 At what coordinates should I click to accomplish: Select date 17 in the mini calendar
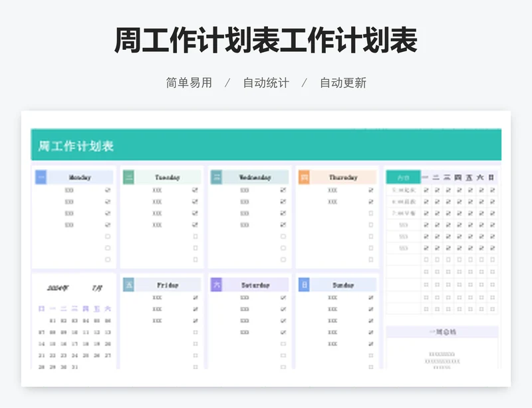click(x=74, y=344)
